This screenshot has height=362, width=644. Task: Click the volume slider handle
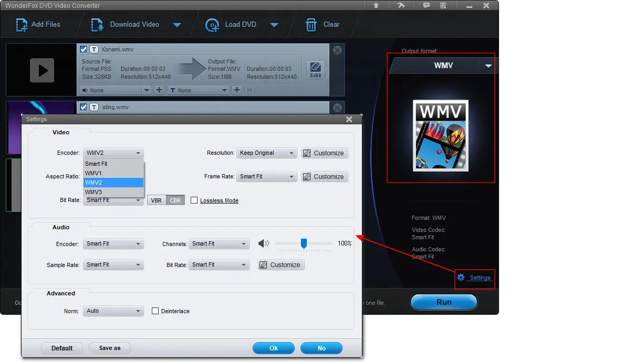tap(304, 243)
